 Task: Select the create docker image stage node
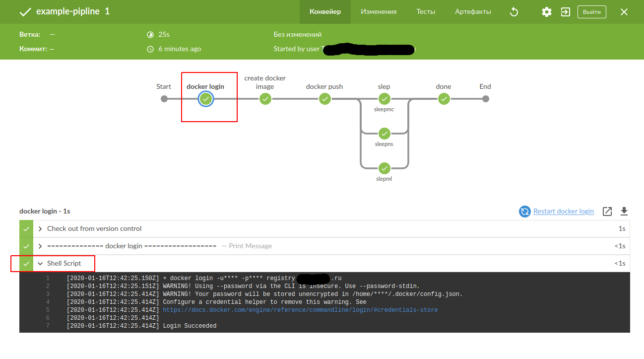pos(265,99)
